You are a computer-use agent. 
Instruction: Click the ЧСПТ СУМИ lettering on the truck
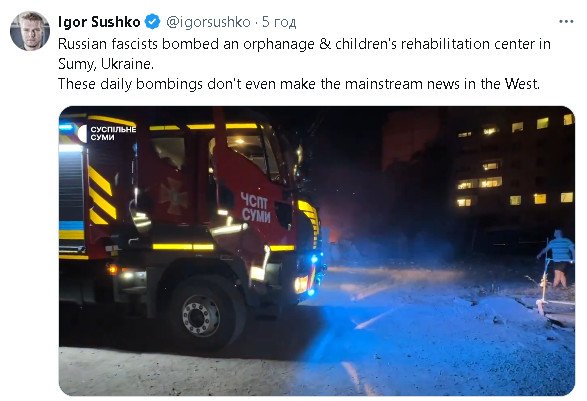(256, 208)
